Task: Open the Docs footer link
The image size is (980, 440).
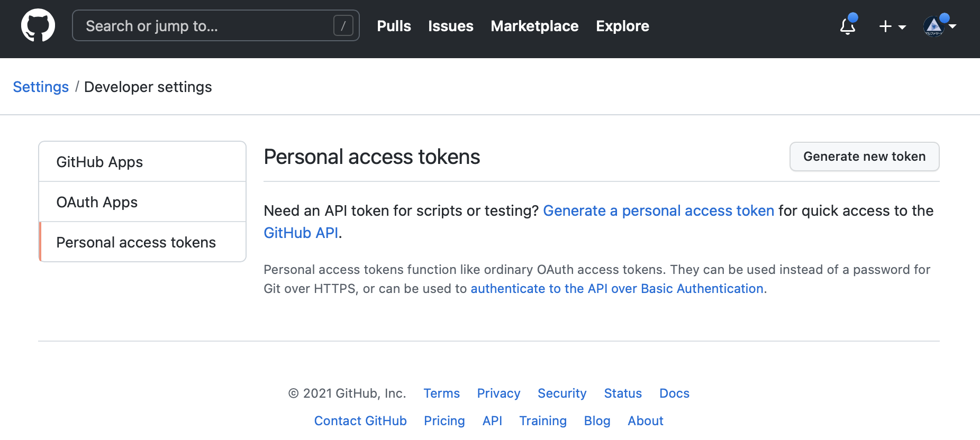Action: tap(674, 393)
